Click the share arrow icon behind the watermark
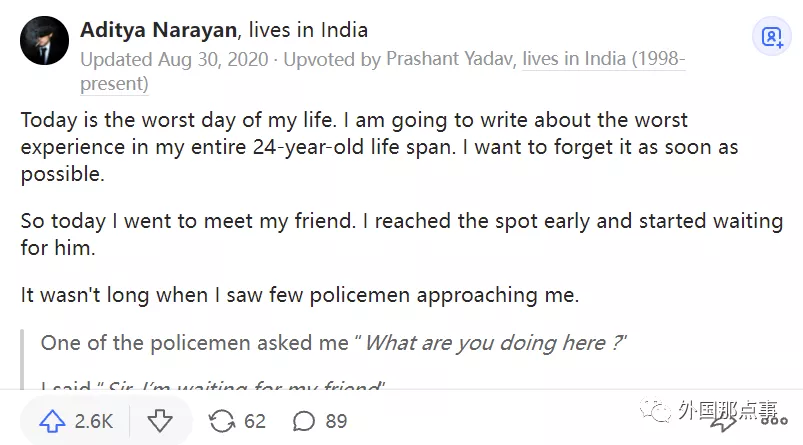 click(721, 421)
